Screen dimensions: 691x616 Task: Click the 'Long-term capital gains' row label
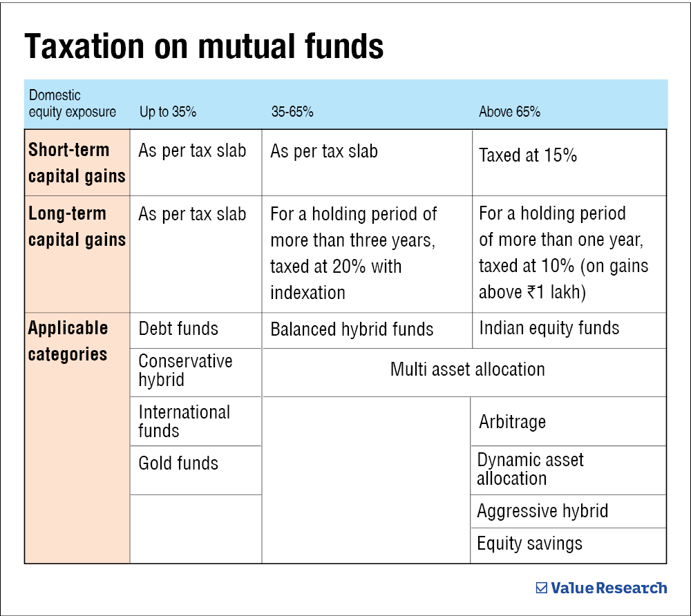coord(77,227)
